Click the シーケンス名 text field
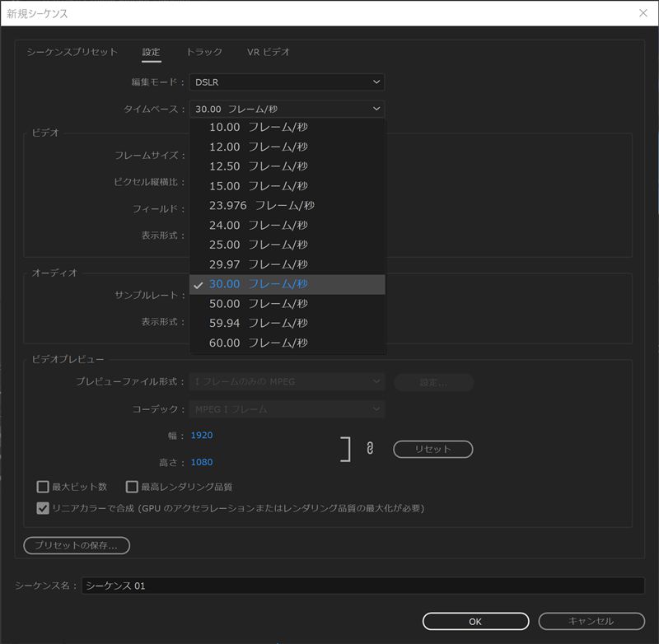The image size is (659, 644). coord(362,586)
